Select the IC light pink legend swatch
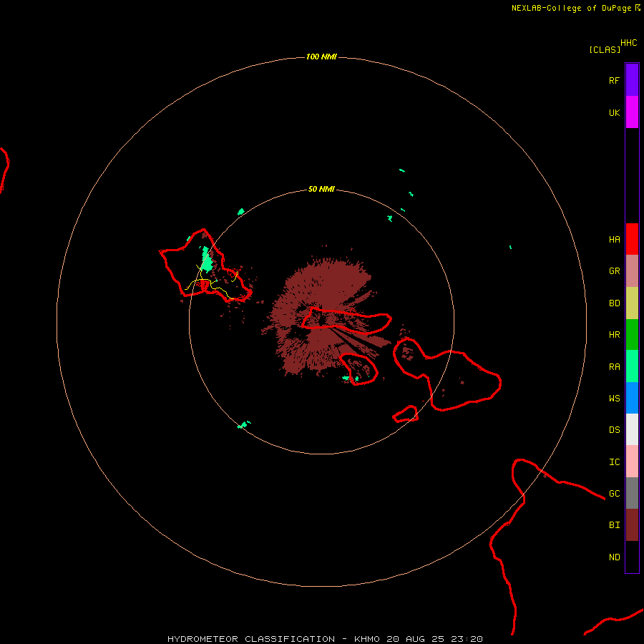644x644 pixels. [x=632, y=462]
